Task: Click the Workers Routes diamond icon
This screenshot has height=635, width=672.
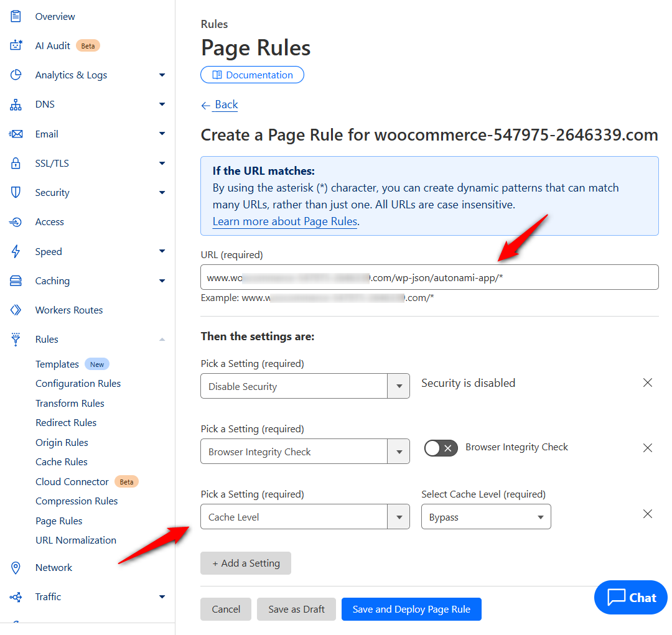Action: pos(16,310)
